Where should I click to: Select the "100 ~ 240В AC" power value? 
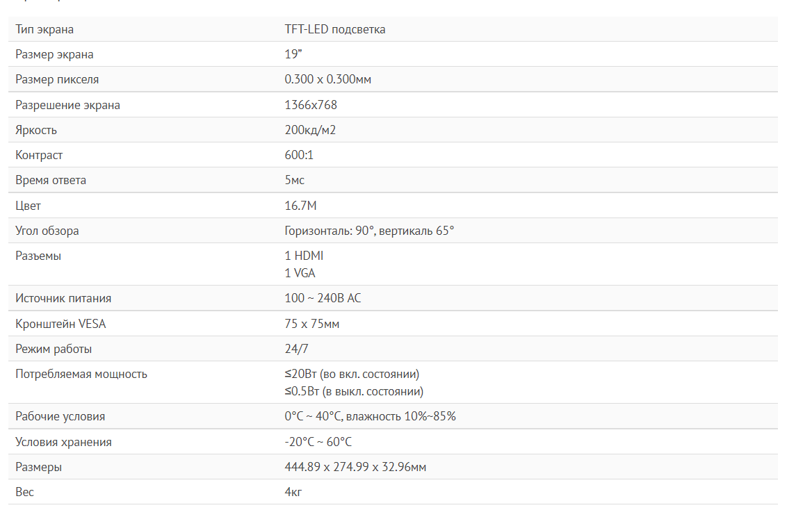pyautogui.click(x=323, y=298)
